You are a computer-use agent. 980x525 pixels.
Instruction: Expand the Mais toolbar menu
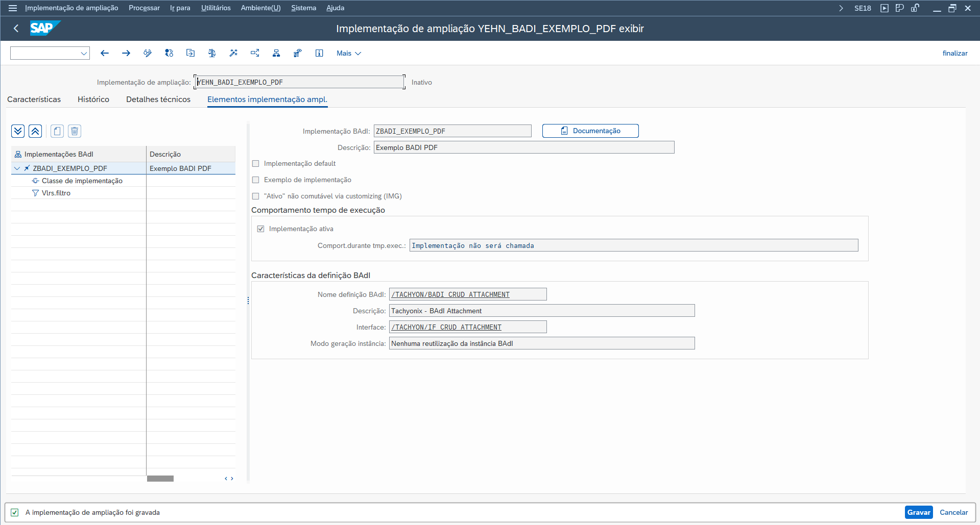(349, 53)
